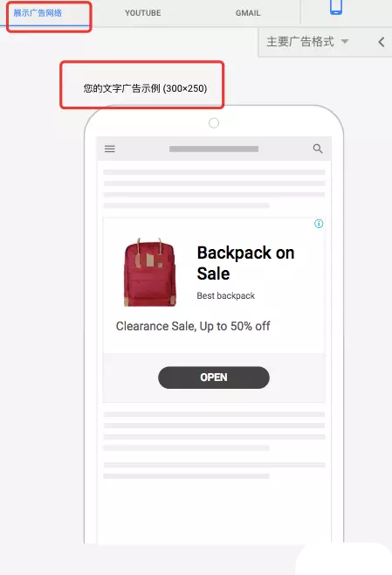
Task: Click the "Clearance Sale, Up to 50% off" description
Action: [x=193, y=326]
